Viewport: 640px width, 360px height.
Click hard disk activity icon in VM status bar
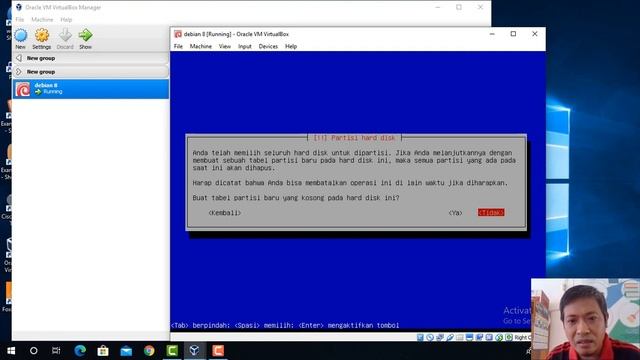[x=420, y=338]
